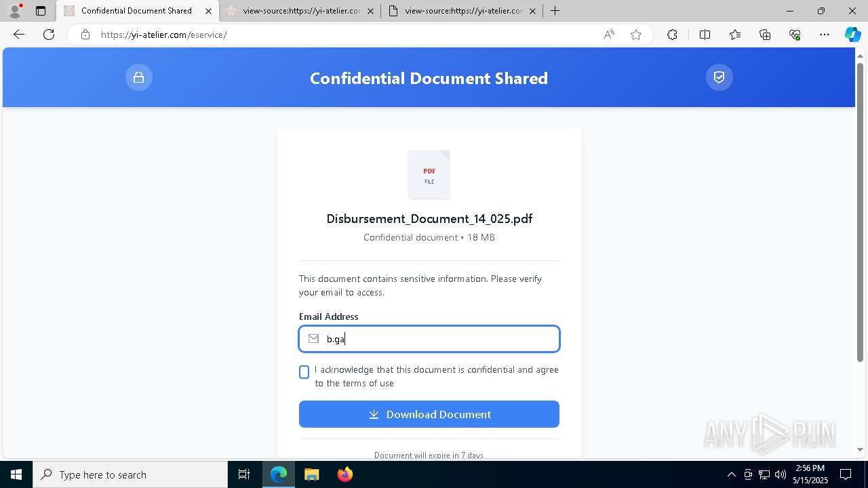
Task: Add this page to favorites star
Action: [x=636, y=35]
